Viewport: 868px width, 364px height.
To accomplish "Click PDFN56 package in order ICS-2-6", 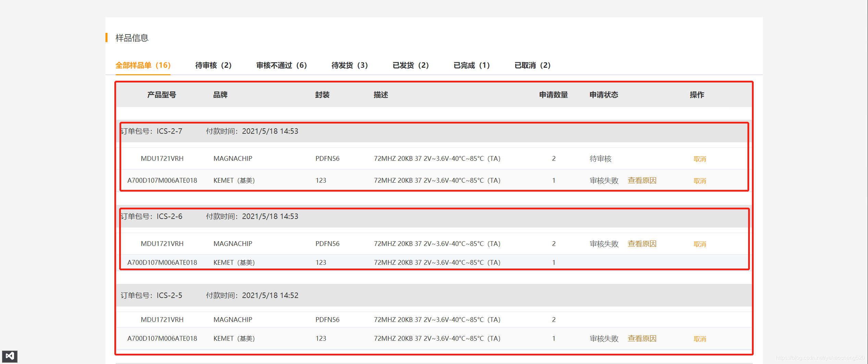I will (327, 244).
